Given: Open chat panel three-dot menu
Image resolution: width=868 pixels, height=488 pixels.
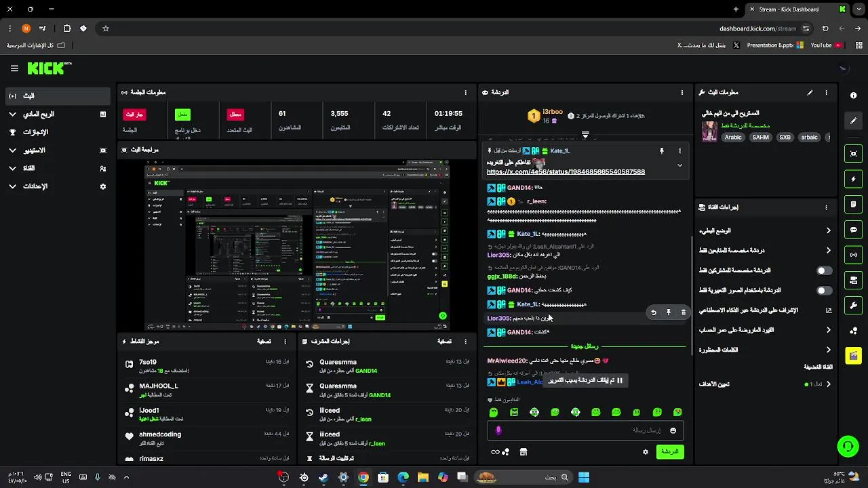Looking at the screenshot, I should pyautogui.click(x=682, y=93).
